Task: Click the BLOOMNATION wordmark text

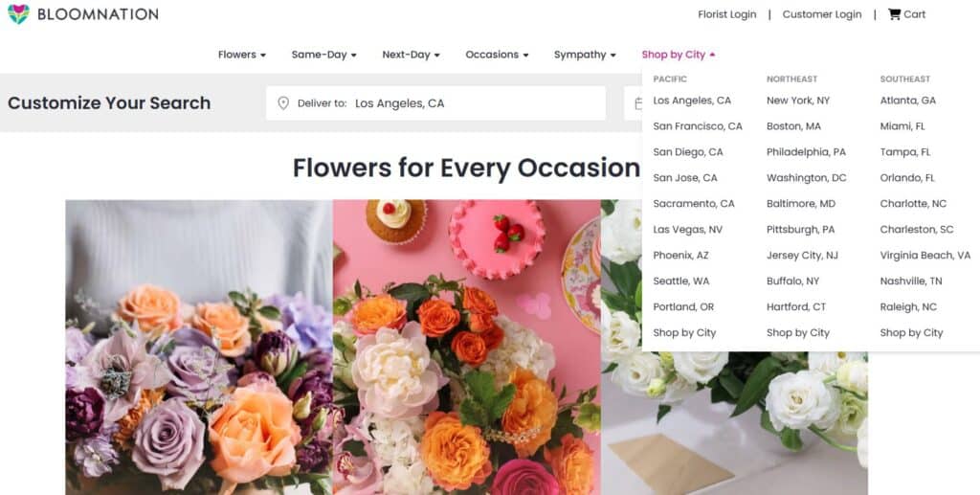Action: click(x=99, y=14)
